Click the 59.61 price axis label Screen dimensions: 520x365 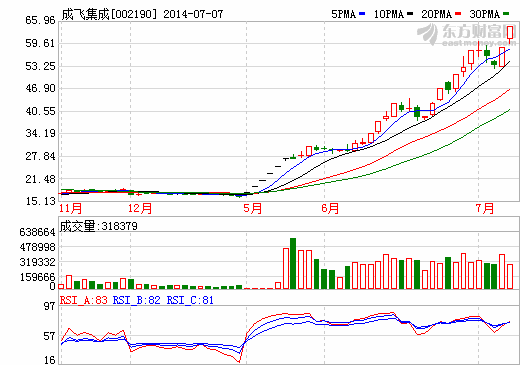pos(40,43)
